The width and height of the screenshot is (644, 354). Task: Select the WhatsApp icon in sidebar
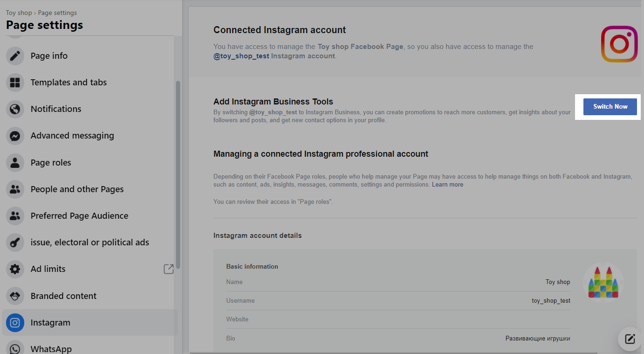pos(15,348)
